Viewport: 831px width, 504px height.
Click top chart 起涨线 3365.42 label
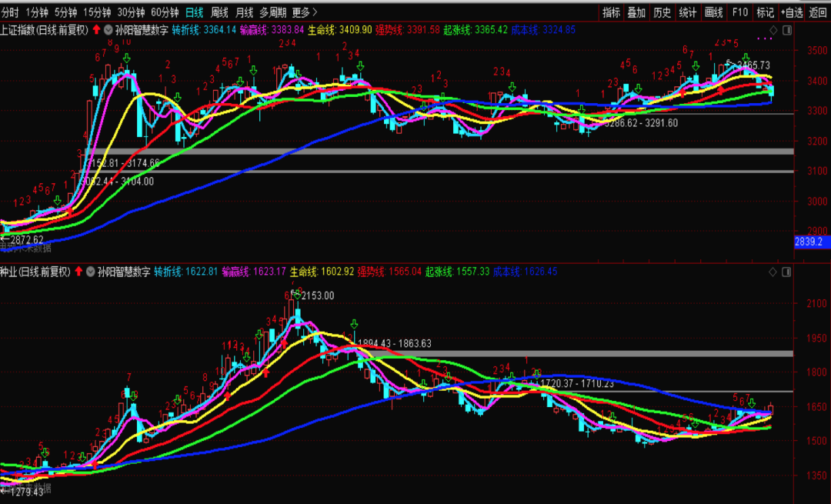point(476,30)
